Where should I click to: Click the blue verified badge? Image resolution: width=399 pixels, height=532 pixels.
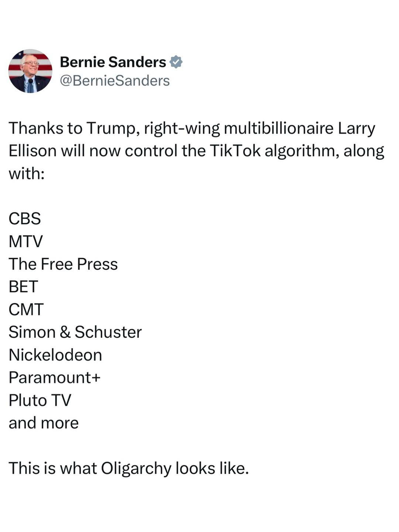[176, 62]
